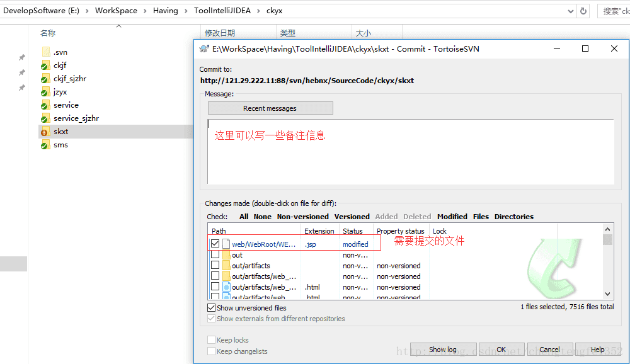Expand the DevelopSoftware (E:) breadcrumb chevron
Image resolution: width=630 pixels, height=364 pixels.
click(x=87, y=11)
